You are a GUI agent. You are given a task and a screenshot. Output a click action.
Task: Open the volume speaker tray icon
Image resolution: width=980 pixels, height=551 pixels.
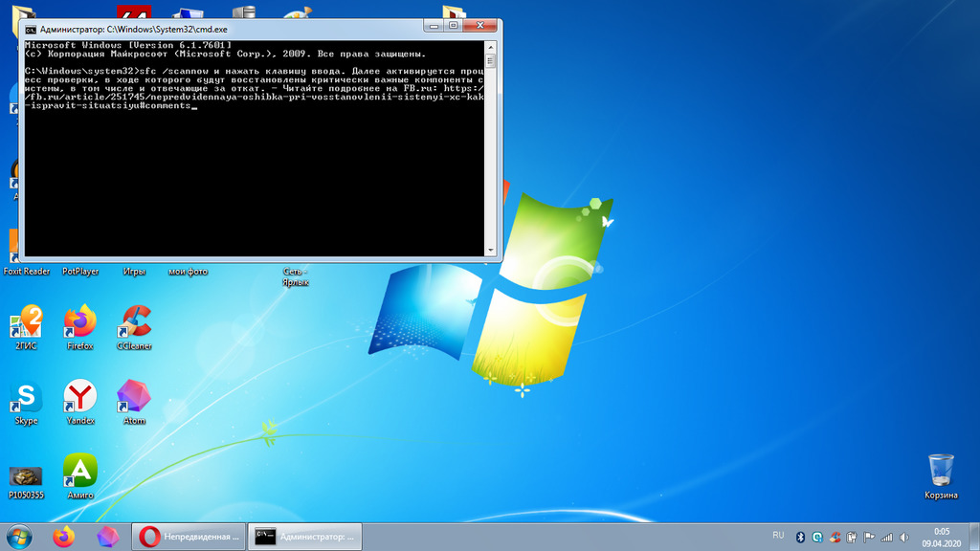point(903,538)
